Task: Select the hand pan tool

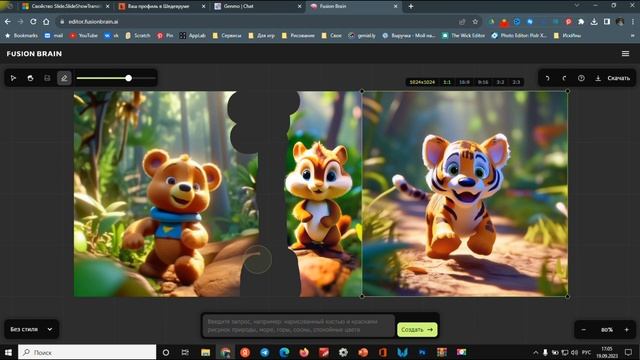Action: (30, 78)
